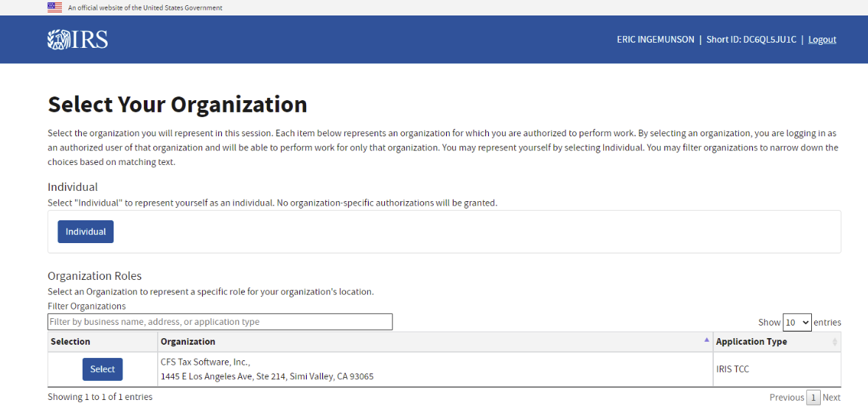This screenshot has height=414, width=868.
Task: Click the US flag icon
Action: (x=55, y=8)
